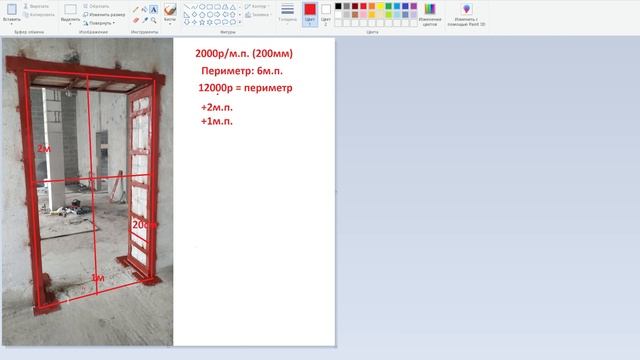Expand the shapes gallery list
Viewport: 640px width, 360px height.
tap(240, 22)
